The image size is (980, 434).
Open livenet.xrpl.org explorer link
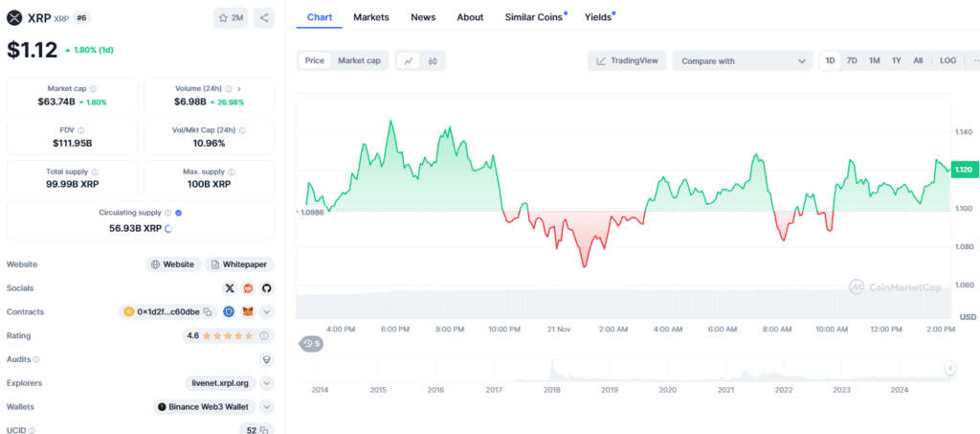tap(221, 382)
